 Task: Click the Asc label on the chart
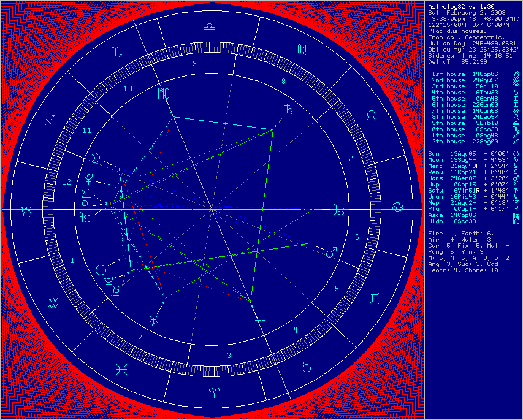[85, 216]
